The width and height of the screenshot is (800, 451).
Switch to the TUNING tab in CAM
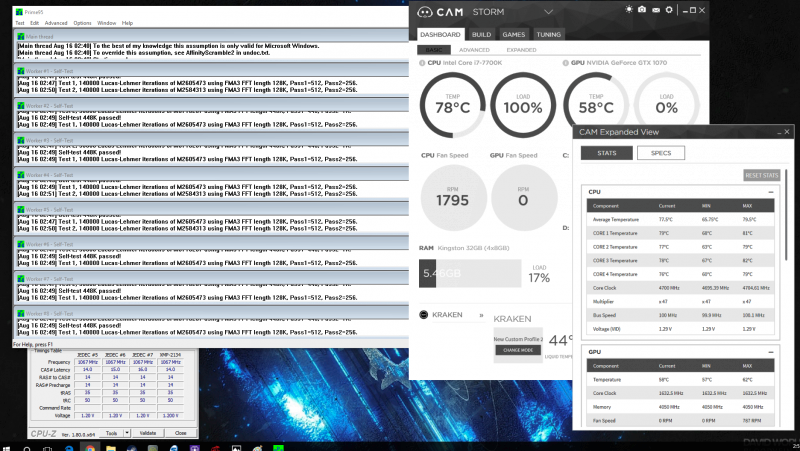click(x=548, y=35)
